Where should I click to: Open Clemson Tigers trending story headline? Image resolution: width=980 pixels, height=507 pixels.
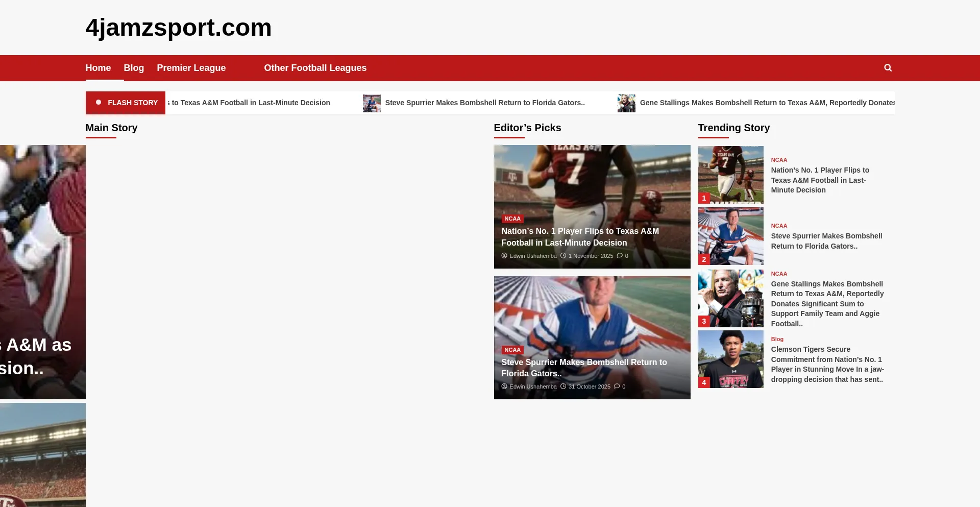pos(827,364)
